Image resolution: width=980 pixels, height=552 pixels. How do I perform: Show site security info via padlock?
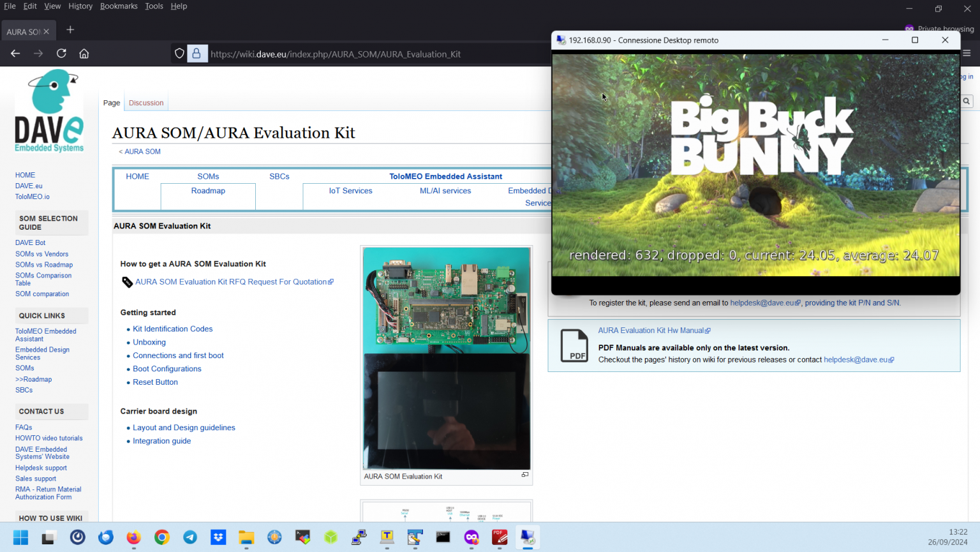click(197, 54)
